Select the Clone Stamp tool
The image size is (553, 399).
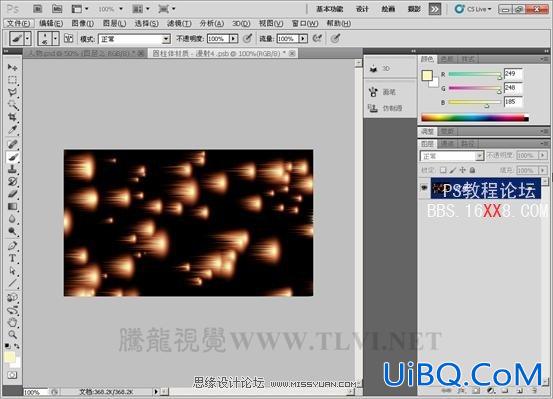tap(12, 169)
